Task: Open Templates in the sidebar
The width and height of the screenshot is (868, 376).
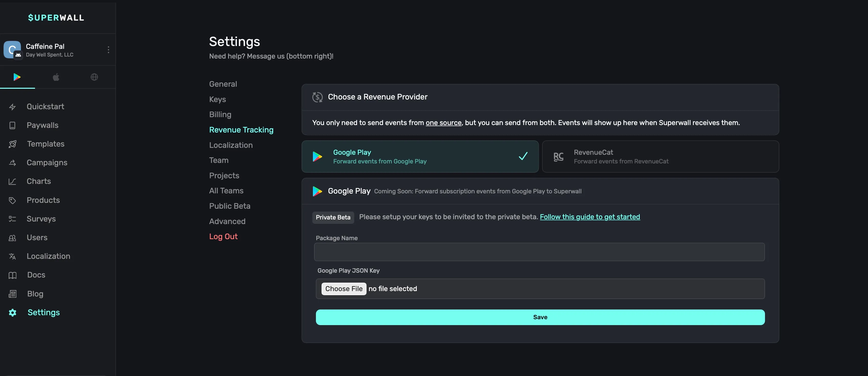Action: tap(46, 144)
